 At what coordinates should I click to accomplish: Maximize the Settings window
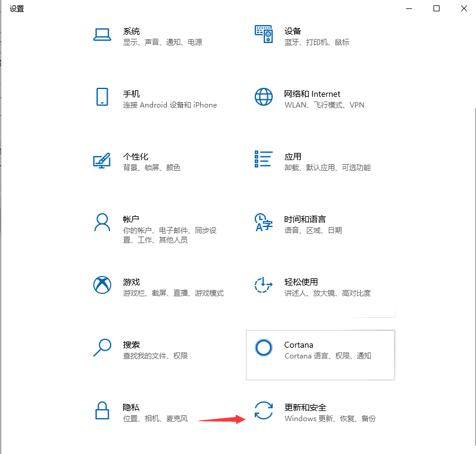[x=436, y=8]
